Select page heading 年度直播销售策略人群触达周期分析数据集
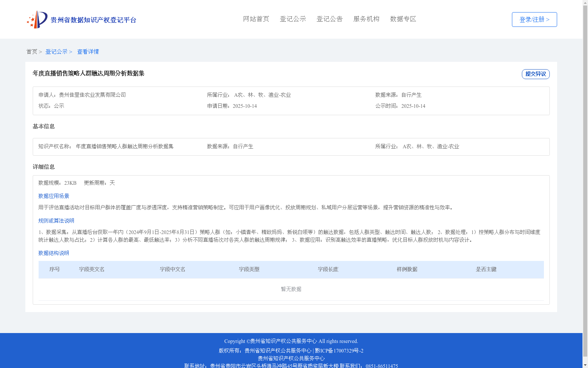 tap(89, 73)
